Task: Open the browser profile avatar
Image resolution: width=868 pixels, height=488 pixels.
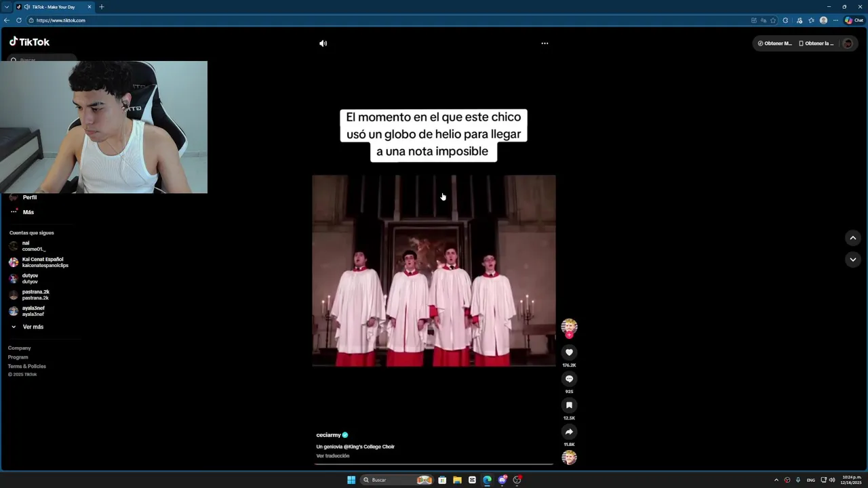Action: pyautogui.click(x=824, y=20)
